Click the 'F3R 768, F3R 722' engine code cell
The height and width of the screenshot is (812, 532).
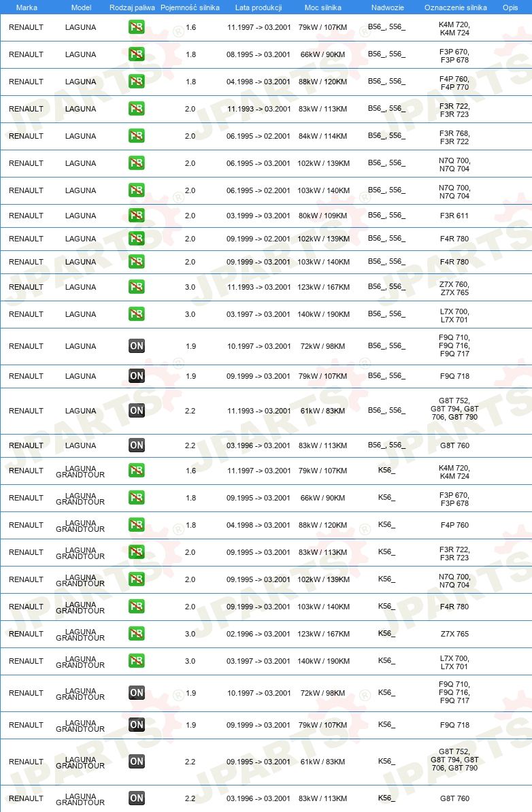tap(454, 137)
